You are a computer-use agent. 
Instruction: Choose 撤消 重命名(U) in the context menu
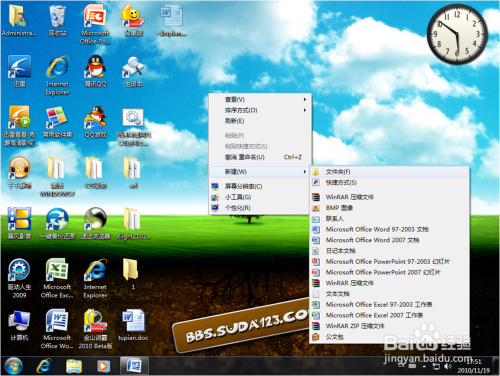coord(260,157)
